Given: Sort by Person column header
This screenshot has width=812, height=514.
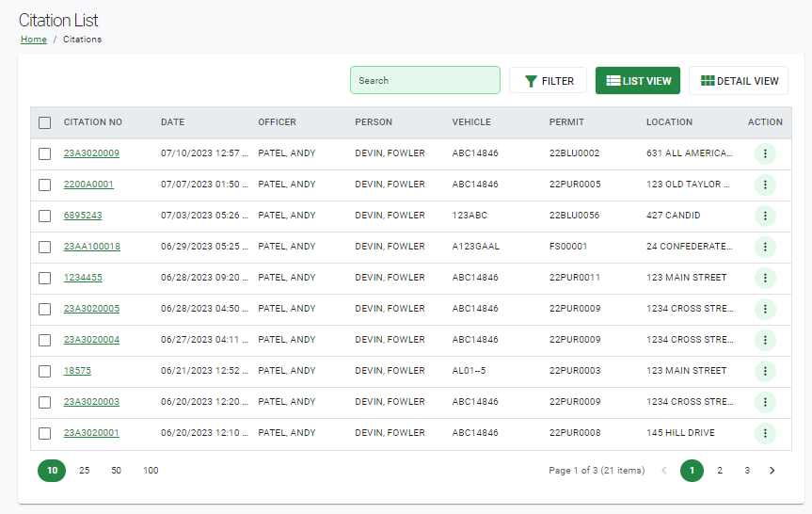Looking at the screenshot, I should (374, 122).
